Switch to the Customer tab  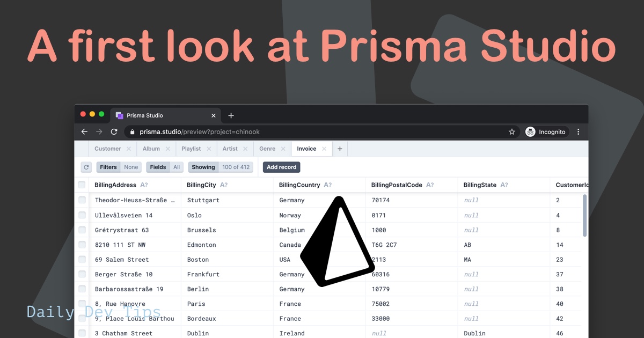(x=108, y=149)
